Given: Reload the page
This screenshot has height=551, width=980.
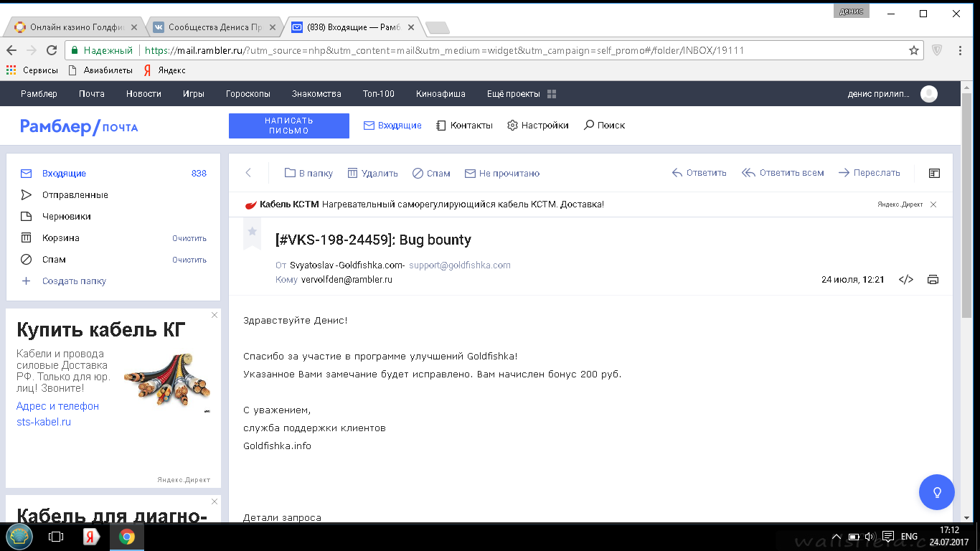Looking at the screenshot, I should click(x=52, y=50).
